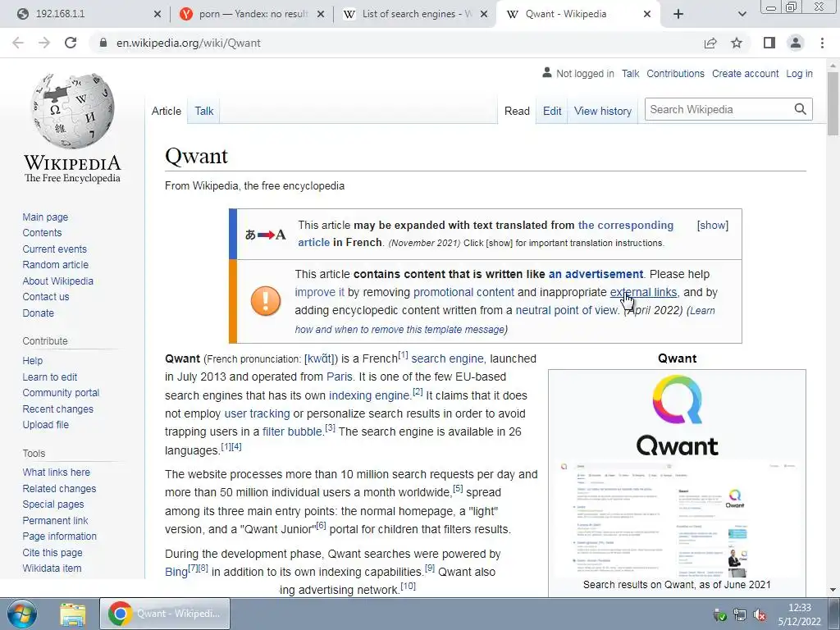Screen dimensions: 840x630
Task: Click the Donate sidebar link
Action: pos(38,313)
